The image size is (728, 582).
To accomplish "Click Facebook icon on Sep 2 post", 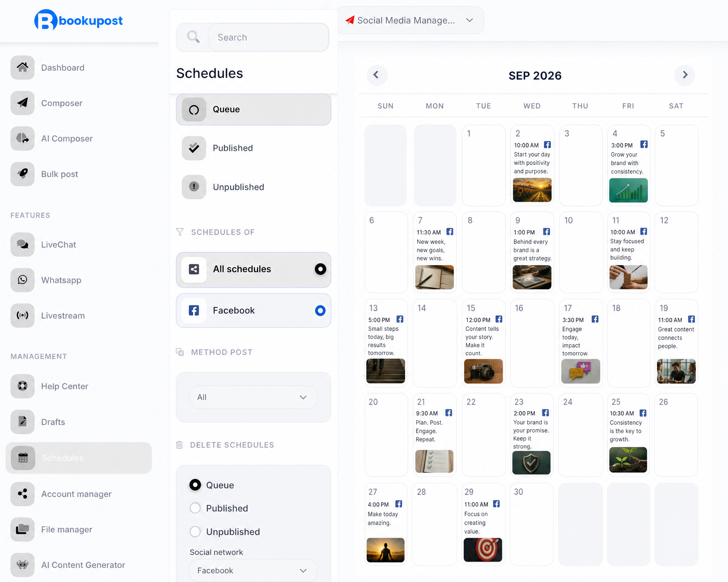I will click(x=547, y=145).
